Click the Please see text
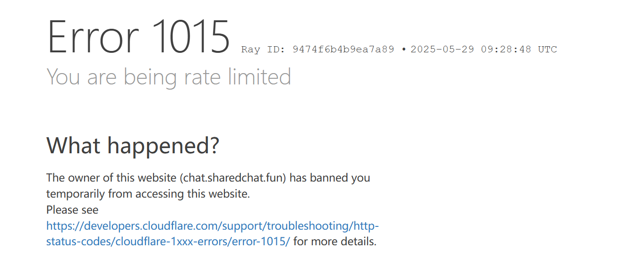This screenshot has width=644, height=266. tap(72, 210)
